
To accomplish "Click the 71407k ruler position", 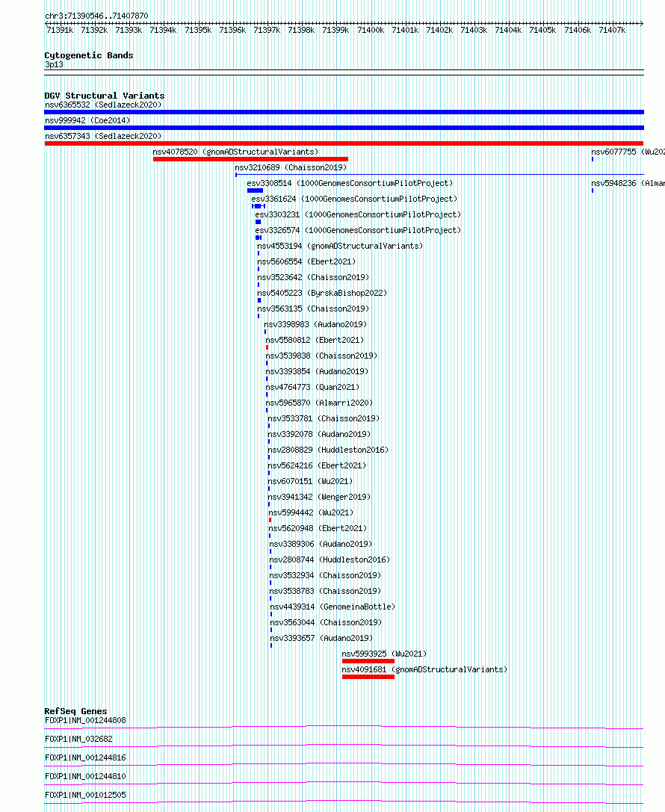I will pyautogui.click(x=612, y=30).
